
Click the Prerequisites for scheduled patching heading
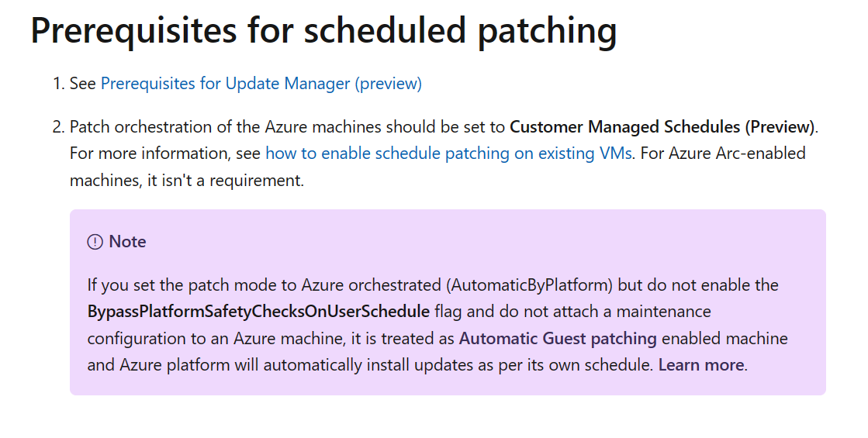pos(323,30)
